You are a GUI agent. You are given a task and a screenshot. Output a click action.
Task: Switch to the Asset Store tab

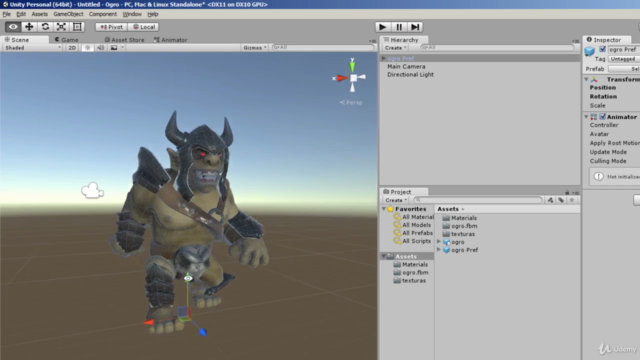124,40
